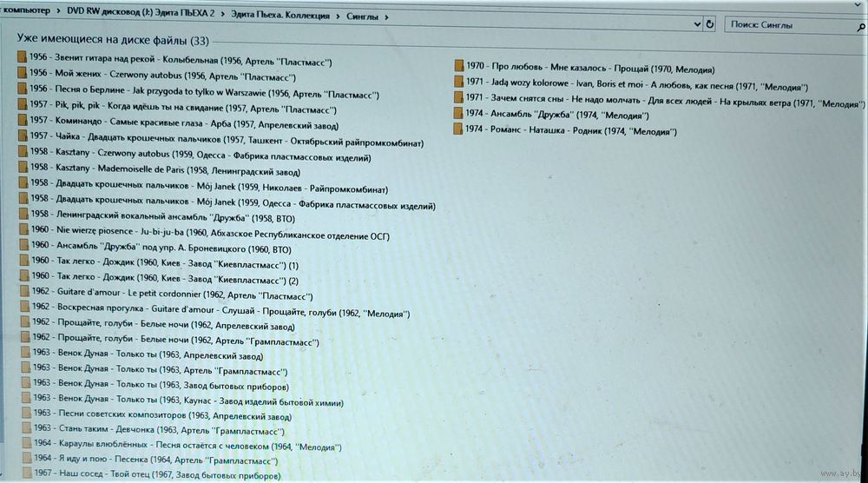Image resolution: width=868 pixels, height=483 pixels.
Task: Click folder icon of "1971 - Jadą wozy kolorowe"
Action: pos(458,82)
